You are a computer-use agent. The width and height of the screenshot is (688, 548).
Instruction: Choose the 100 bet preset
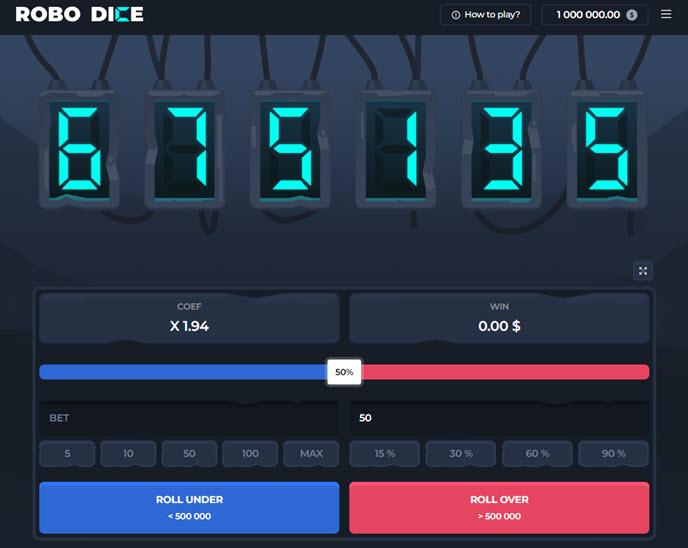click(250, 454)
